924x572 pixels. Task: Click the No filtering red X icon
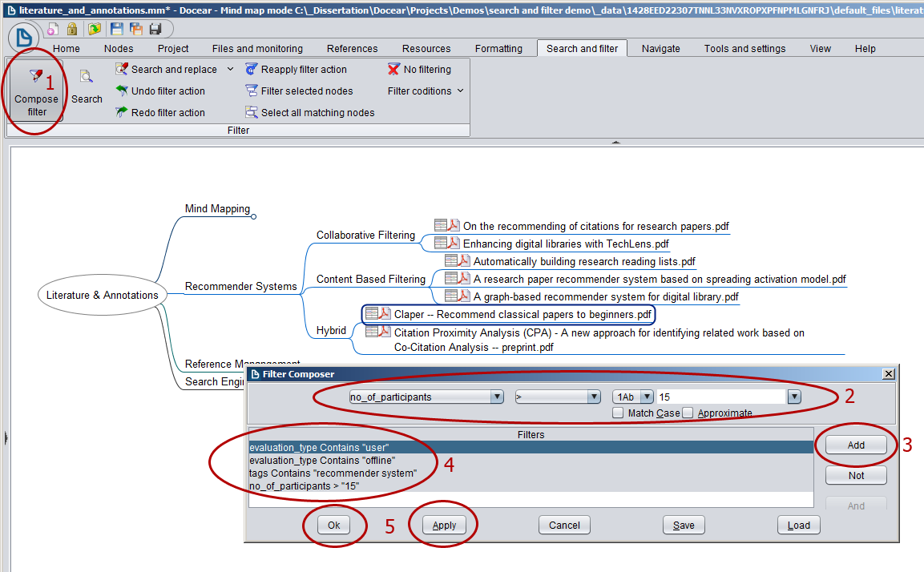pos(393,69)
